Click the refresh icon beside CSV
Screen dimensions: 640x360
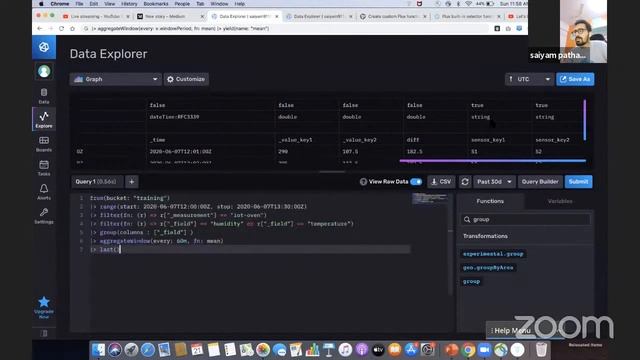click(x=465, y=182)
